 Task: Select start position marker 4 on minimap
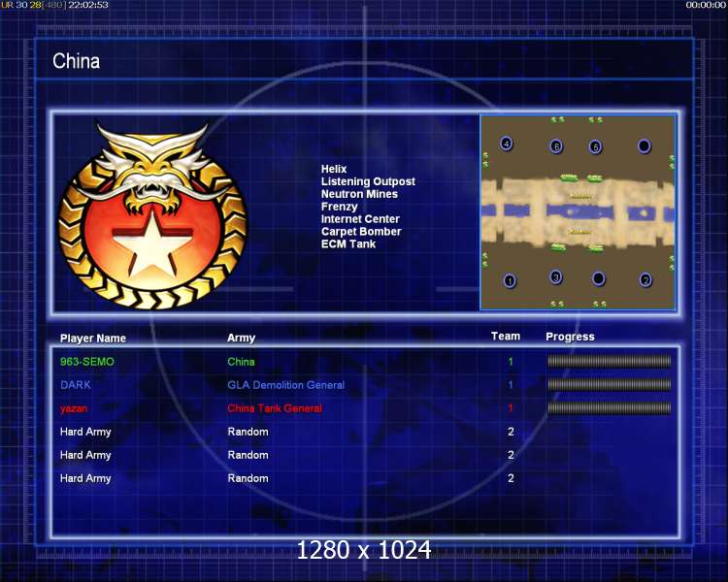[x=507, y=144]
